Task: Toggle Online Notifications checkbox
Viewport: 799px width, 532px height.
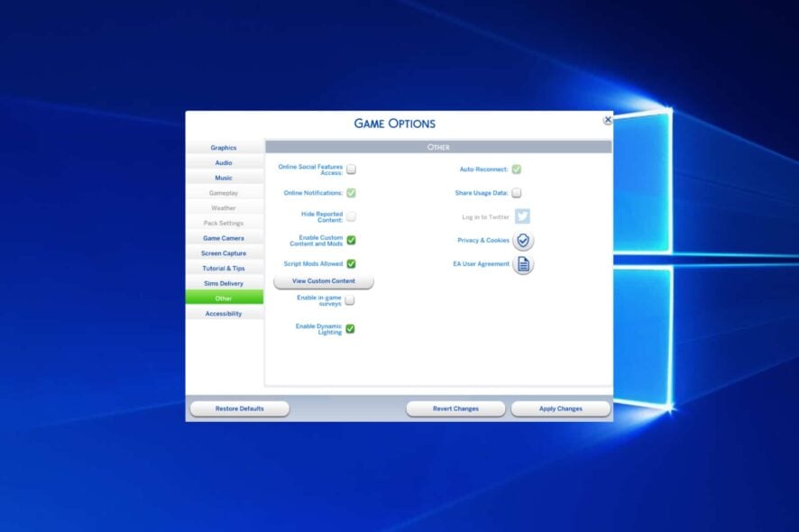Action: click(x=351, y=193)
